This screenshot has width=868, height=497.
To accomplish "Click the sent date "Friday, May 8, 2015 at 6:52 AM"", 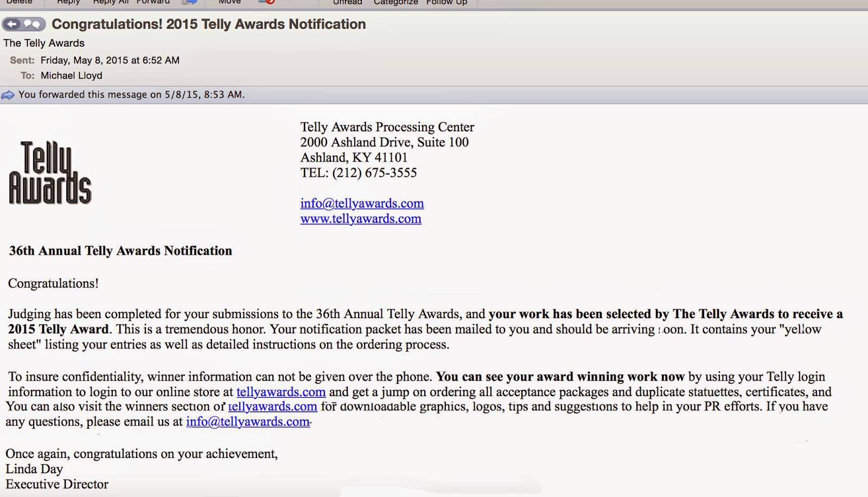I will pyautogui.click(x=110, y=60).
